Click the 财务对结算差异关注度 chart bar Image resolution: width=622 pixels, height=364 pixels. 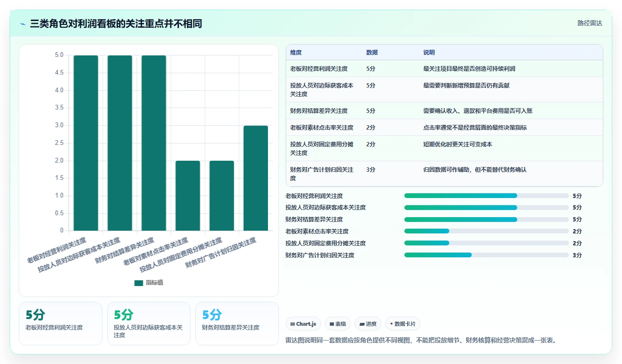(154, 143)
